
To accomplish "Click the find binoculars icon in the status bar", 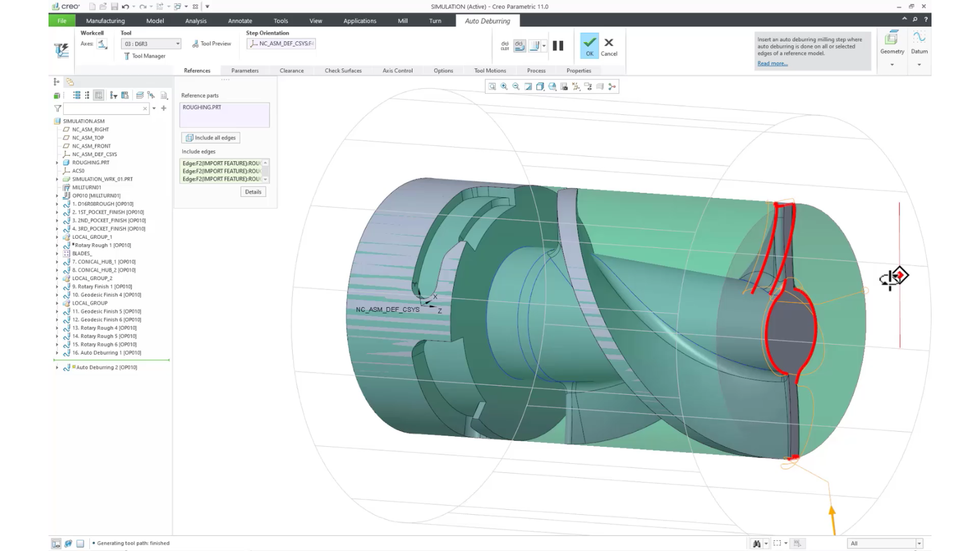I will (756, 543).
